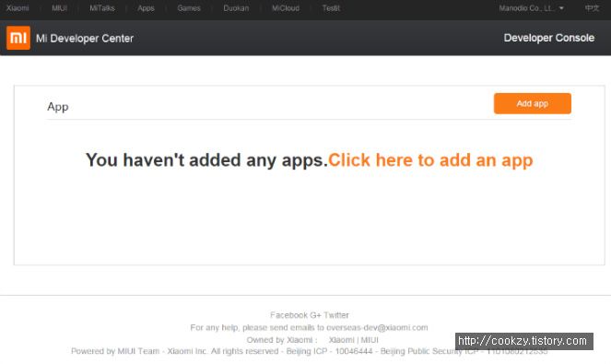Click the App section heading
Screen dimensions: 611x364
pyautogui.click(x=58, y=106)
